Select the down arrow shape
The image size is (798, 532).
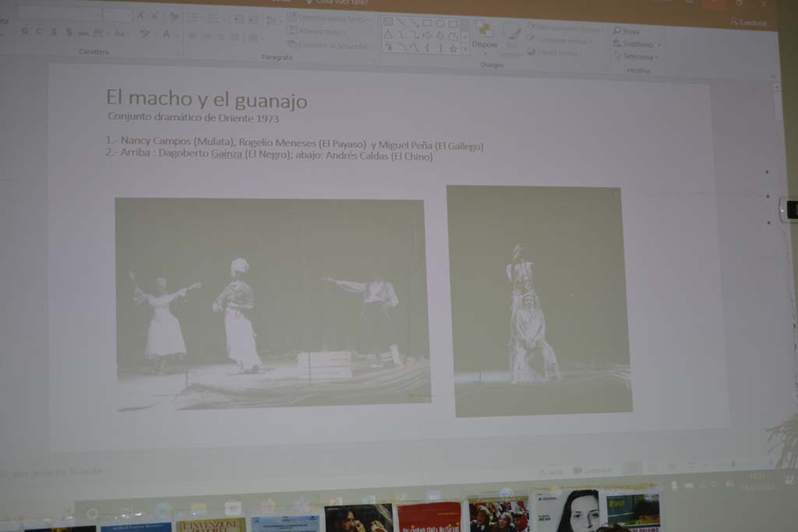pyautogui.click(x=440, y=36)
